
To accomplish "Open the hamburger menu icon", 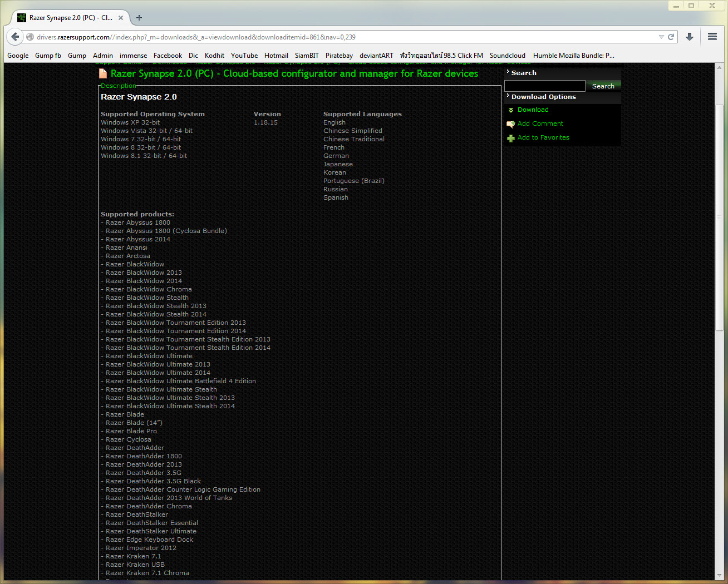I will click(x=712, y=37).
